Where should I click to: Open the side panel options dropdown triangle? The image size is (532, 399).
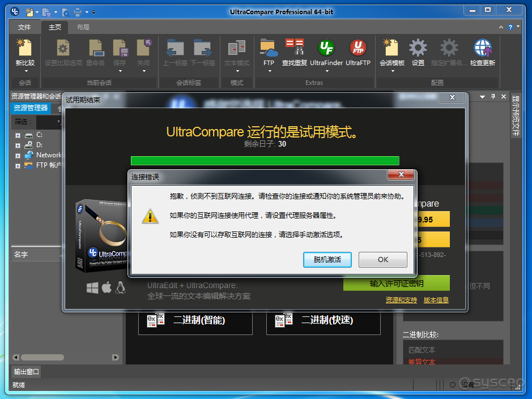coord(482,97)
